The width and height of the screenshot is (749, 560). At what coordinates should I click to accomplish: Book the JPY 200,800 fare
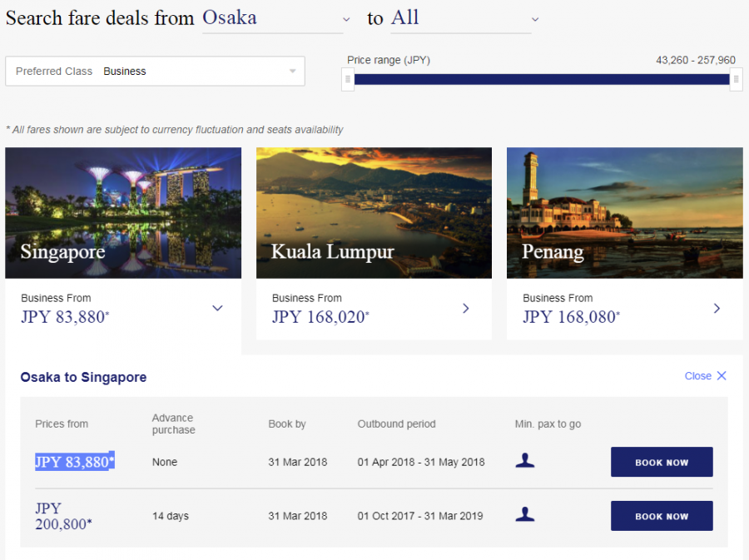662,516
